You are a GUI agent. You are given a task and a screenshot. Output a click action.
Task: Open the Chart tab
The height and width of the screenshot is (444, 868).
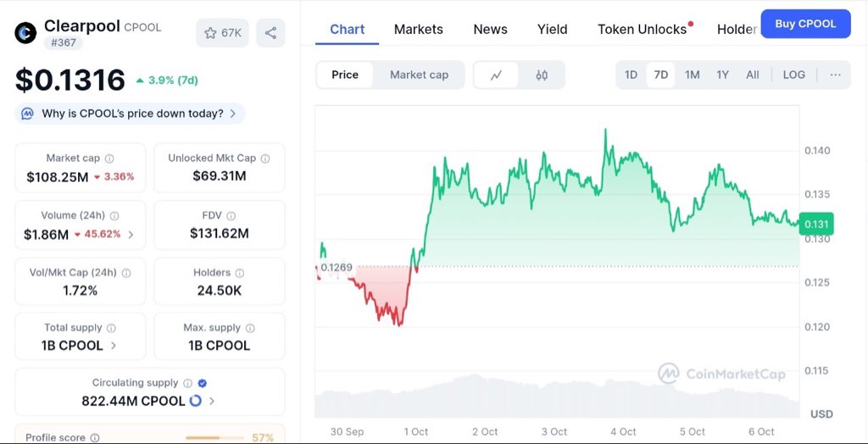click(x=347, y=30)
